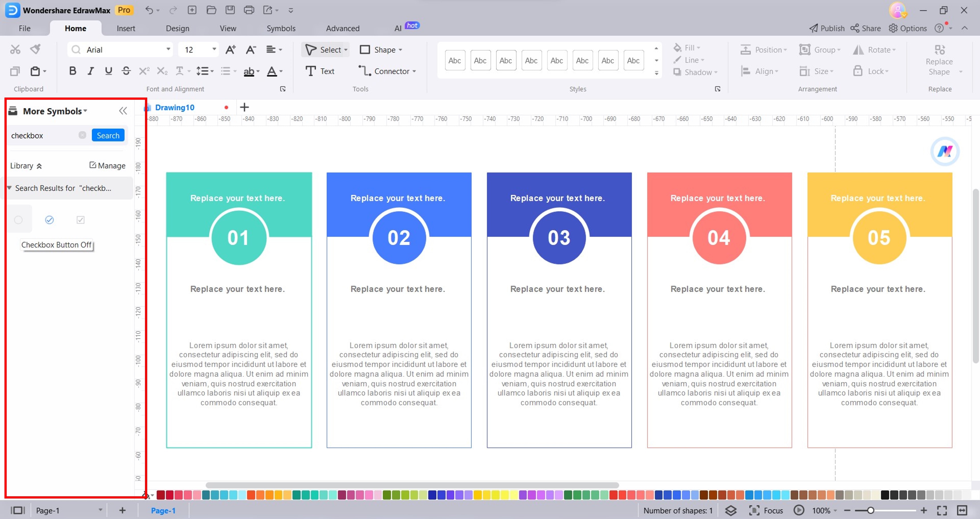
Task: Click the Bold formatting icon
Action: pyautogui.click(x=73, y=71)
